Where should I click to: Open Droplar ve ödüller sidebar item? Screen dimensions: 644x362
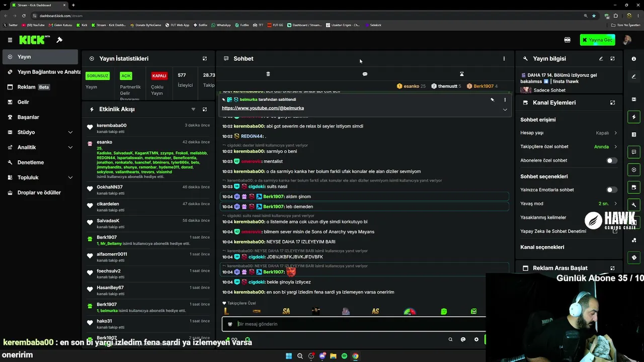(x=40, y=193)
